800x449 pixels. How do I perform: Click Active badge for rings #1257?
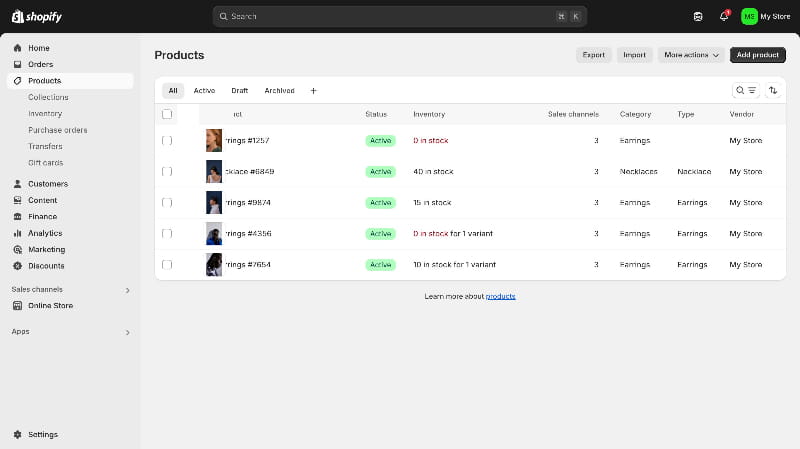click(x=380, y=140)
